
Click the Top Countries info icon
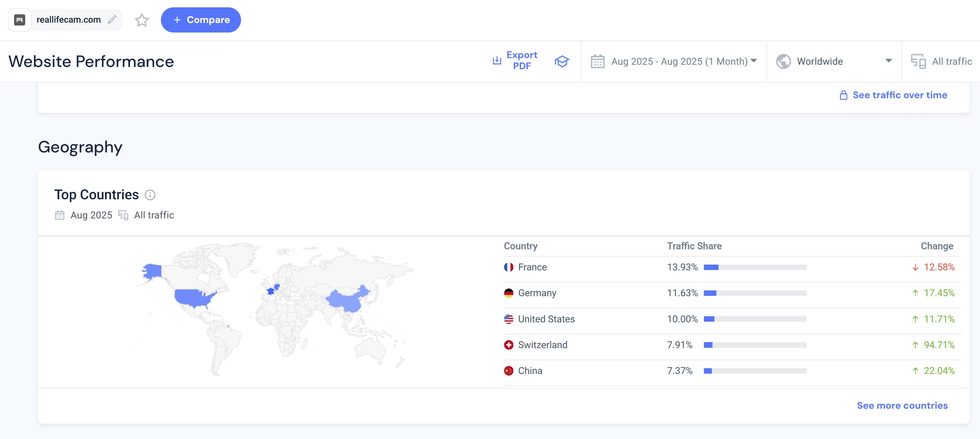pos(150,195)
